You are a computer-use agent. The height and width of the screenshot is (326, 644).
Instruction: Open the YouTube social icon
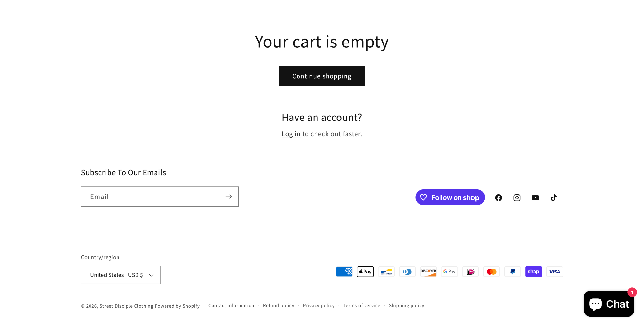[535, 198]
